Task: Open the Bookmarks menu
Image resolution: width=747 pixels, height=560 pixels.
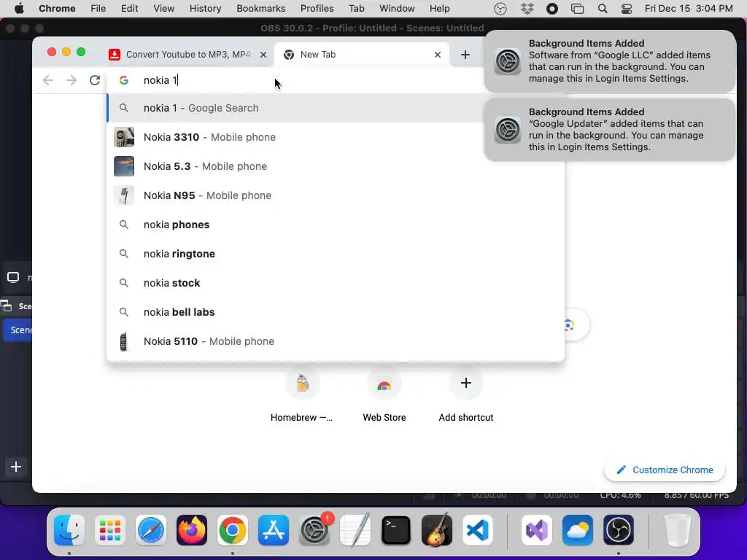Action: [x=260, y=9]
